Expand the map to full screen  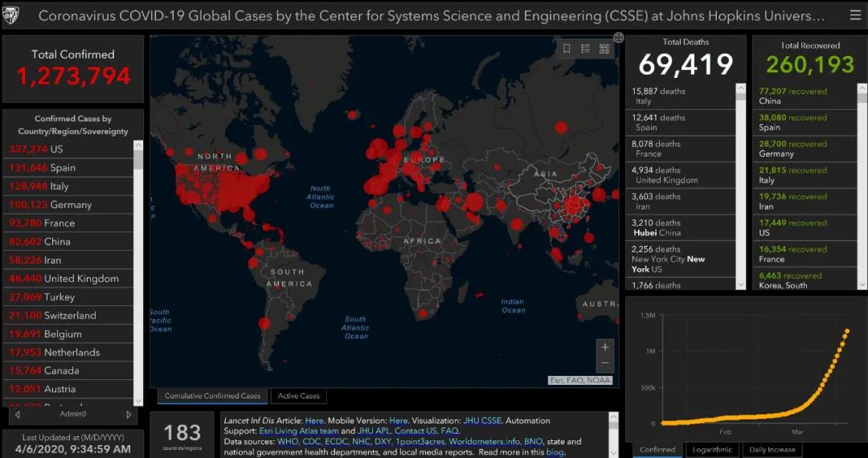tap(618, 37)
